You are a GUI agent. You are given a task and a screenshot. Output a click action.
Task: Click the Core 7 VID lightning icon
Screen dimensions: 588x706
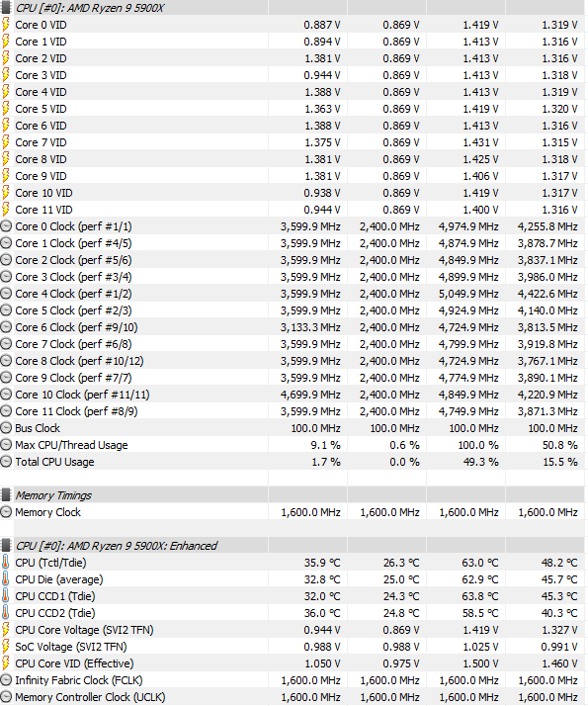(5, 142)
